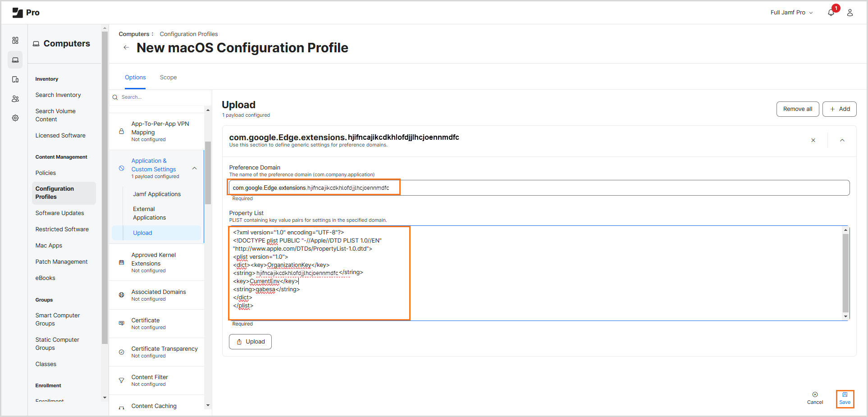Select the Computers laptop icon in left rail
868x417 pixels.
pos(15,60)
